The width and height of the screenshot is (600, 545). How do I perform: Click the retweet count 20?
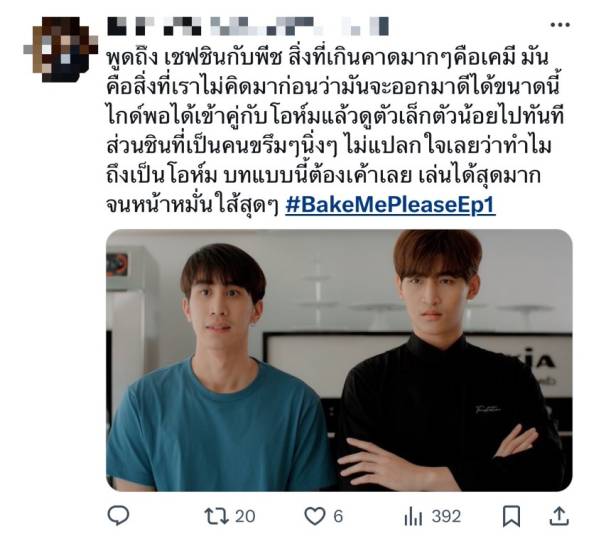pyautogui.click(x=245, y=516)
